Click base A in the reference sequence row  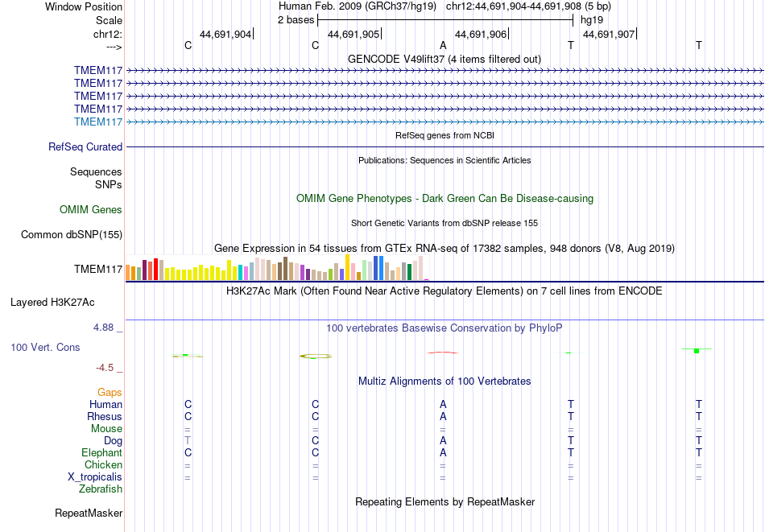click(x=443, y=45)
